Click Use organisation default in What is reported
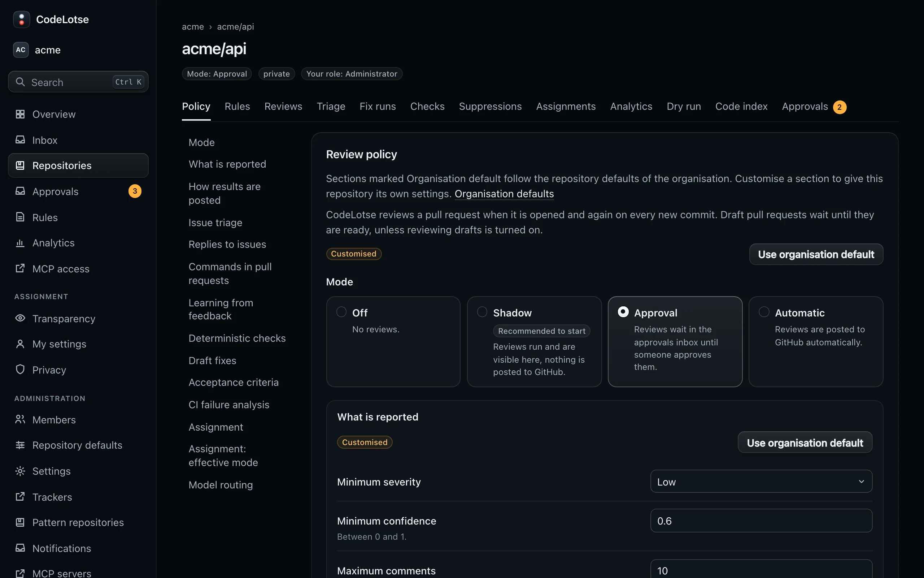This screenshot has width=924, height=578. [805, 443]
